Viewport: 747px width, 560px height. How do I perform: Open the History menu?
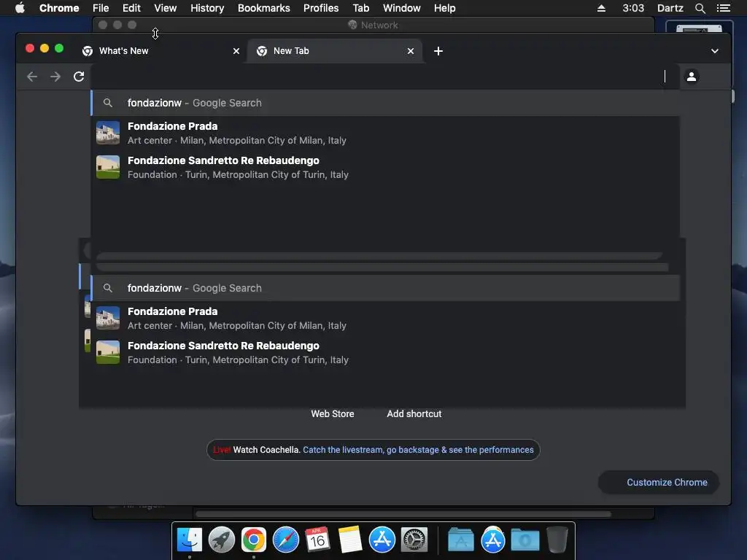point(207,8)
